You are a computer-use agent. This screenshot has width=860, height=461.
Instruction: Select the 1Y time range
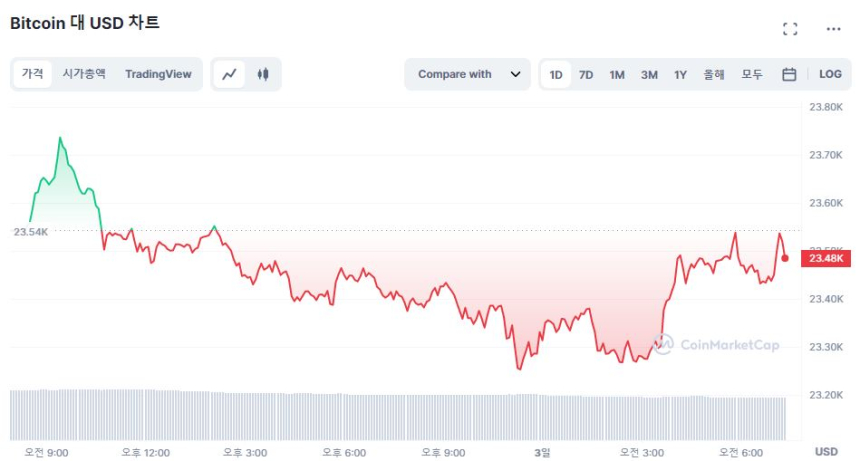click(680, 74)
